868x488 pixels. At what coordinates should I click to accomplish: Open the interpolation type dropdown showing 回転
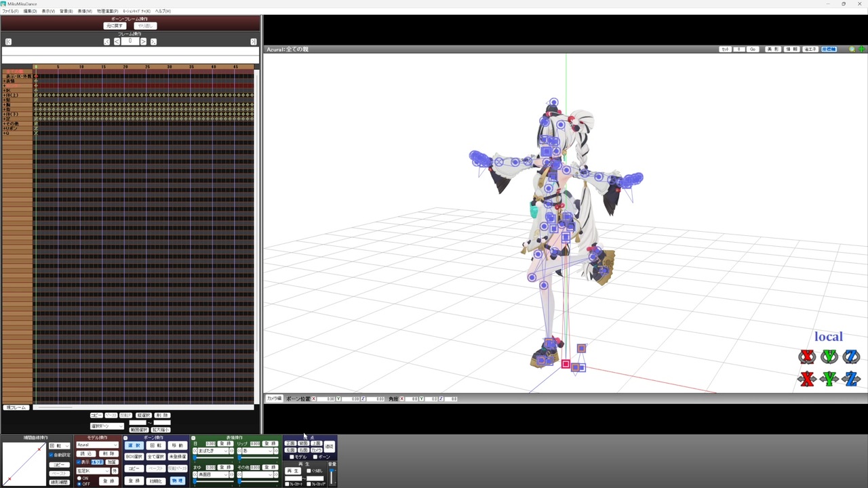(59, 446)
